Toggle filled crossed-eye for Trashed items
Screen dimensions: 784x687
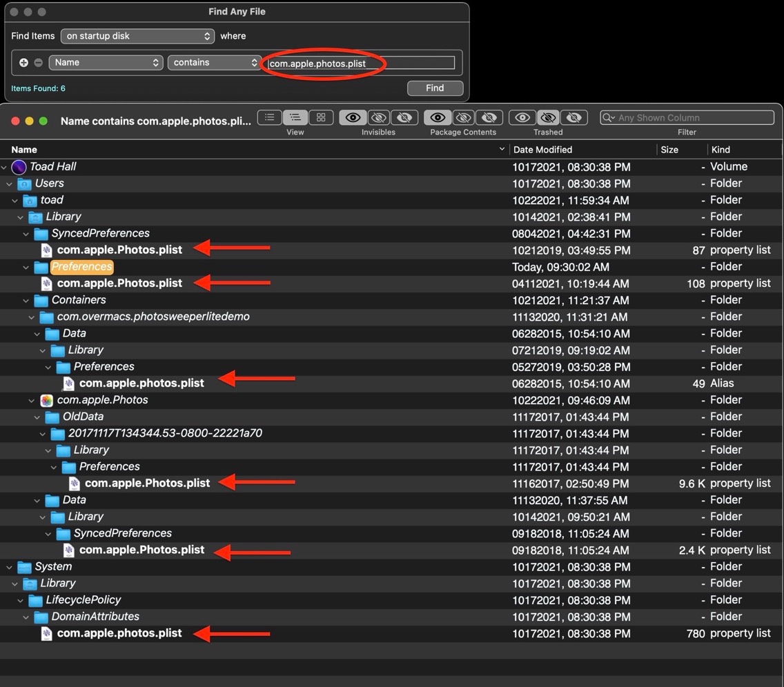click(x=574, y=117)
